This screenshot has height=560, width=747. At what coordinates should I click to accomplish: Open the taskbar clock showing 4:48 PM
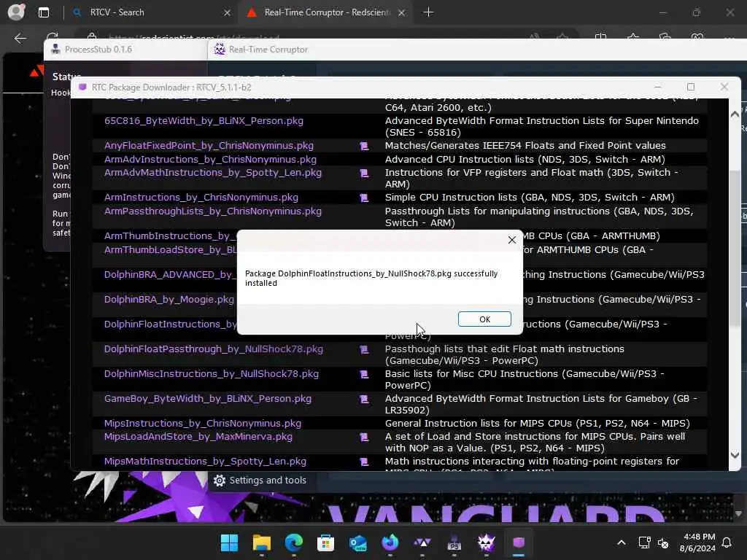click(697, 542)
